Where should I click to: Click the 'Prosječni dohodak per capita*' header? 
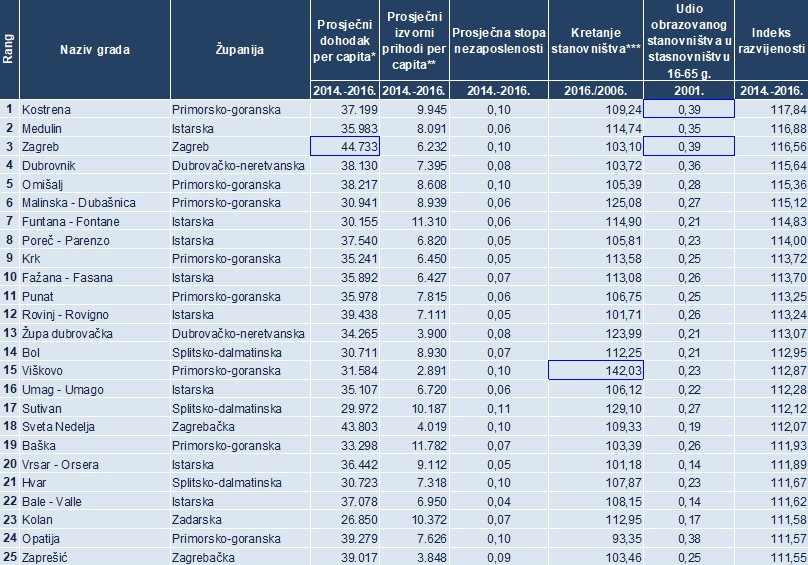(345, 41)
